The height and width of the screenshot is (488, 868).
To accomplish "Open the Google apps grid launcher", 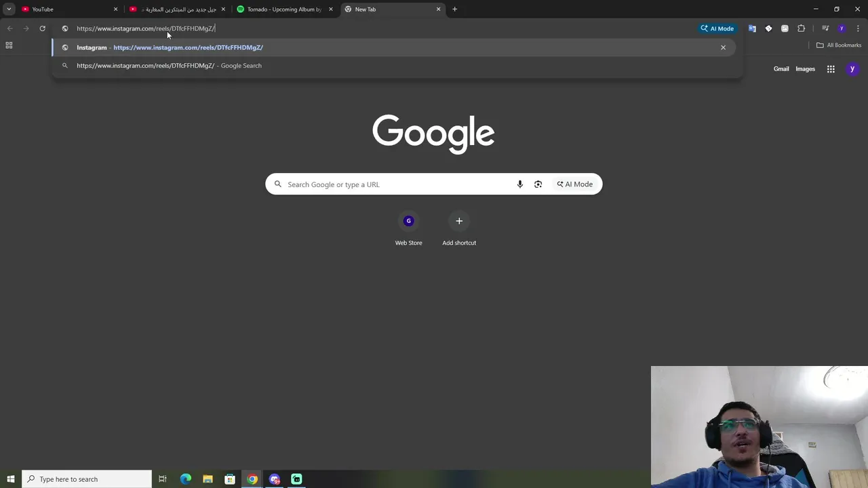I will tap(831, 69).
